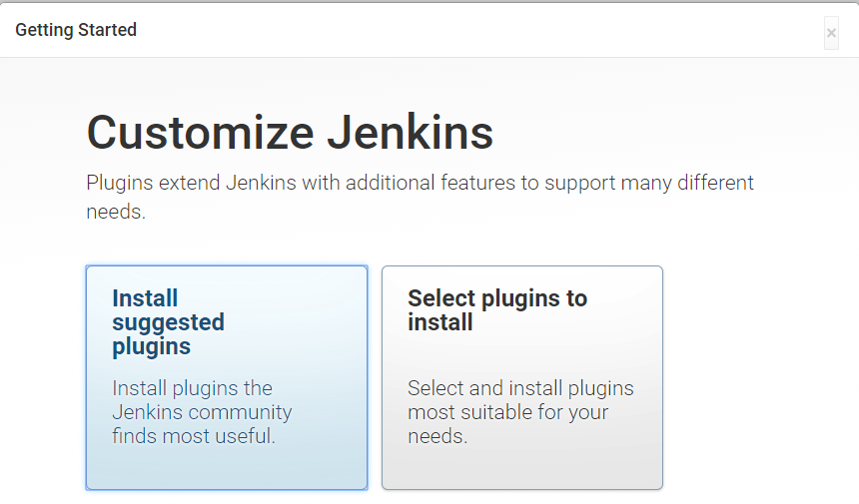859x504 pixels.
Task: Click the Install suggested plugins card
Action: 227,377
